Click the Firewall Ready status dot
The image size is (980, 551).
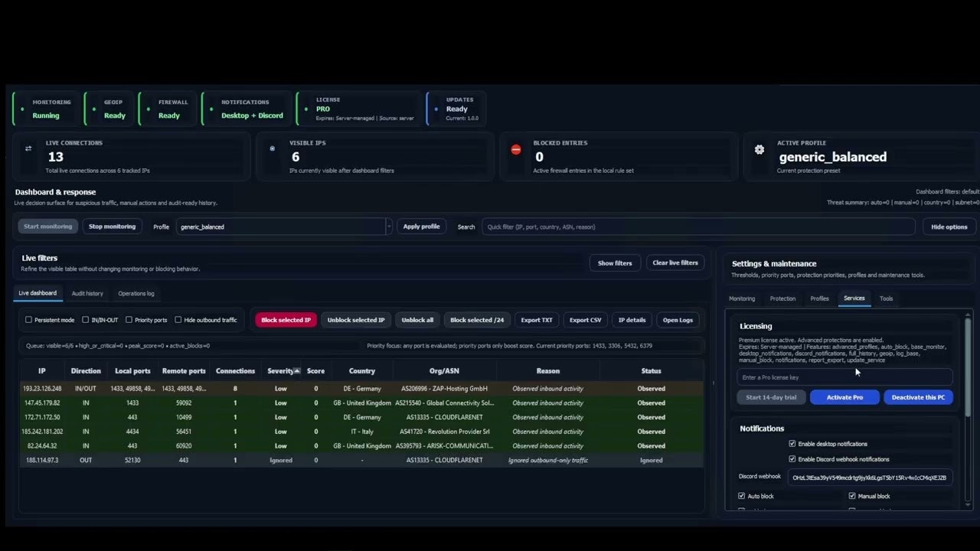pos(148,109)
